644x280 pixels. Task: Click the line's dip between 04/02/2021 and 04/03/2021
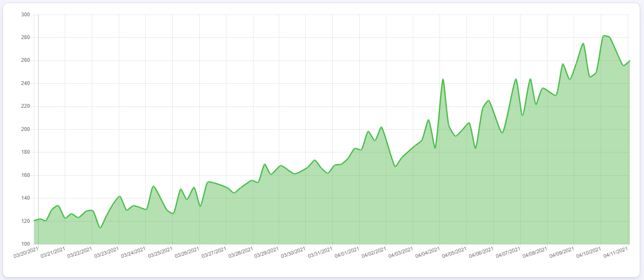[395, 167]
